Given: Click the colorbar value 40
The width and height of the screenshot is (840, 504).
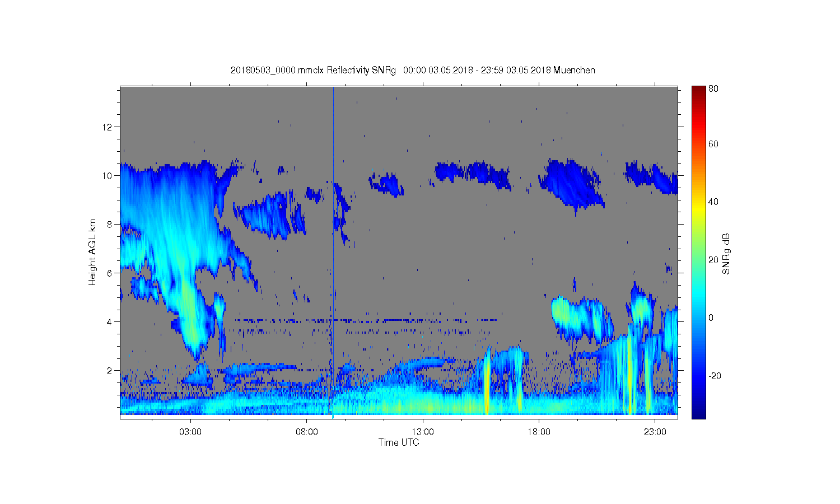Looking at the screenshot, I should (x=713, y=202).
